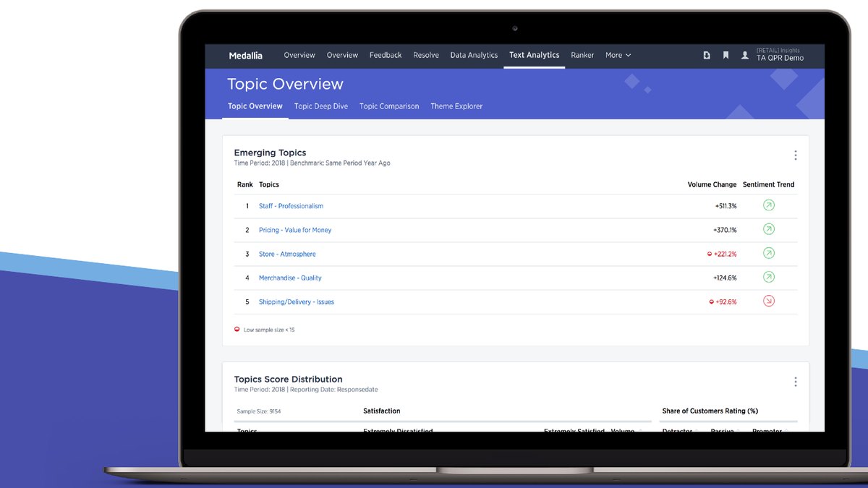
Task: Open the Store - Atmosphere topic link
Action: click(x=287, y=254)
